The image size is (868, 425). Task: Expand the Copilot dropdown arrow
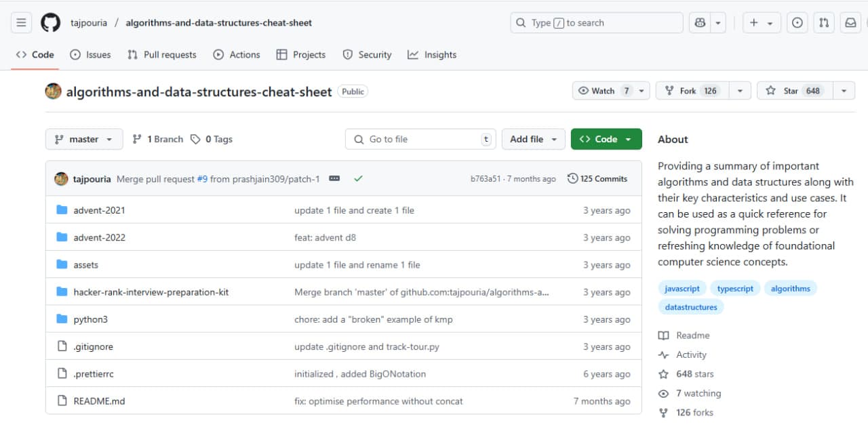(718, 22)
